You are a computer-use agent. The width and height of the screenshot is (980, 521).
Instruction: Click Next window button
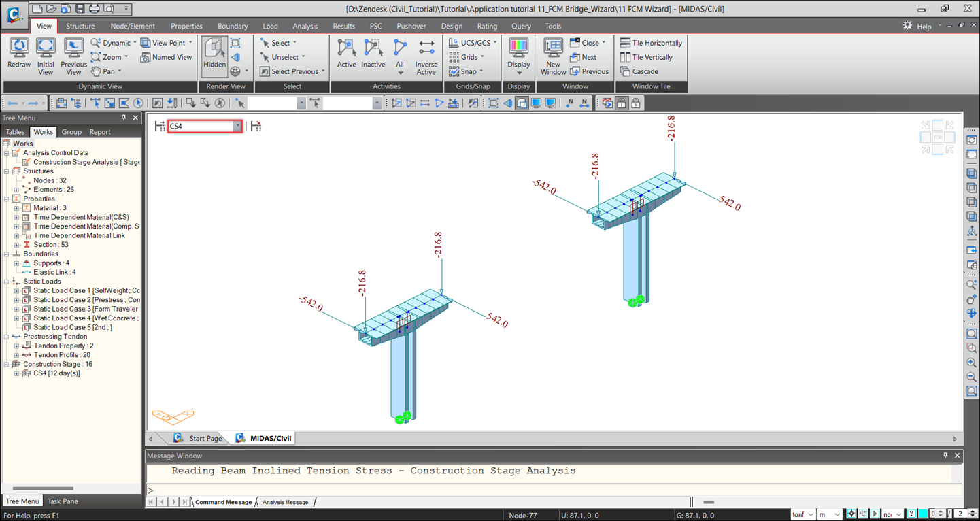583,57
